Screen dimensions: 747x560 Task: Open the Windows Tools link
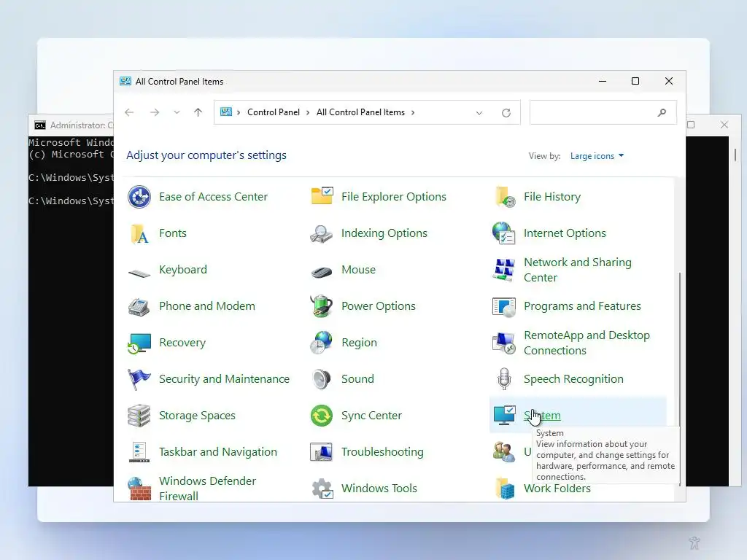[x=379, y=489]
